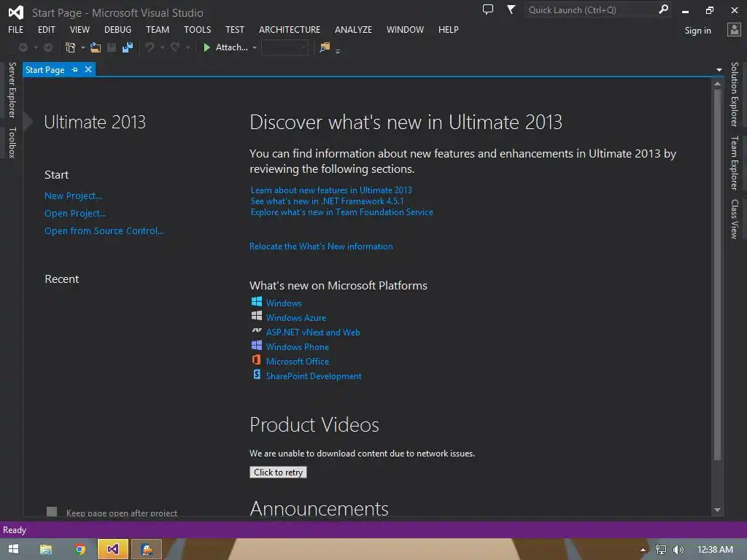This screenshot has height=560, width=747.
Task: Open the EDIT menu
Action: pyautogui.click(x=46, y=29)
